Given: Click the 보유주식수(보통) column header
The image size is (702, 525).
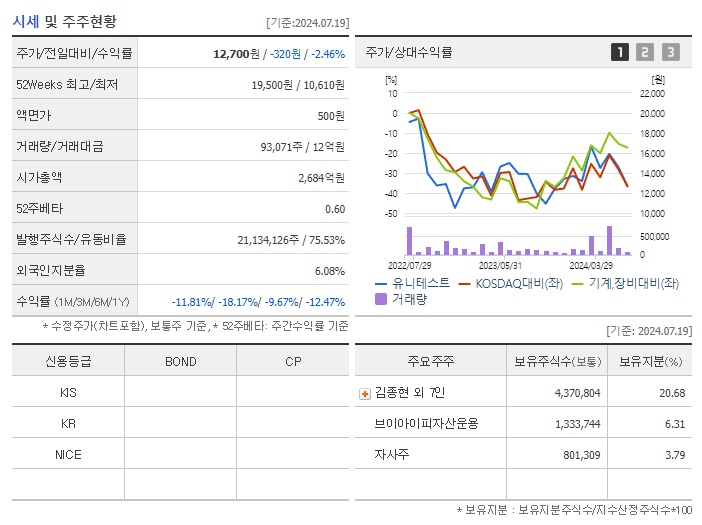Looking at the screenshot, I should coord(557,361).
